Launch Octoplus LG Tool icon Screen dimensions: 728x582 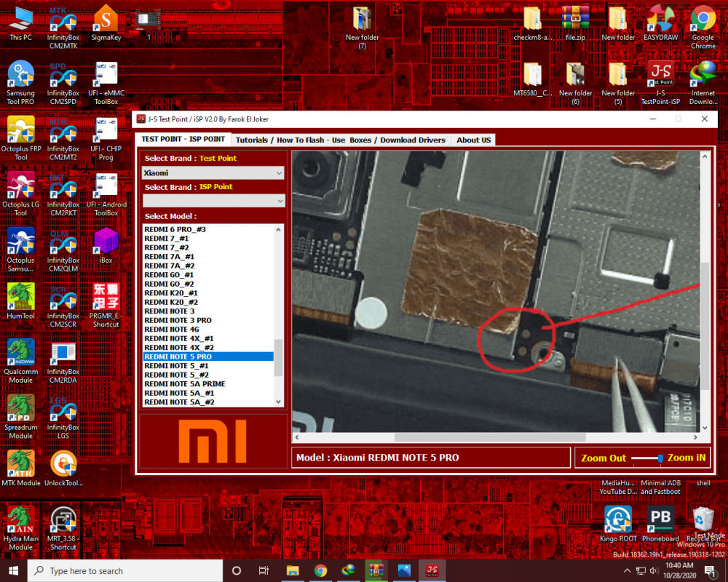(20, 195)
